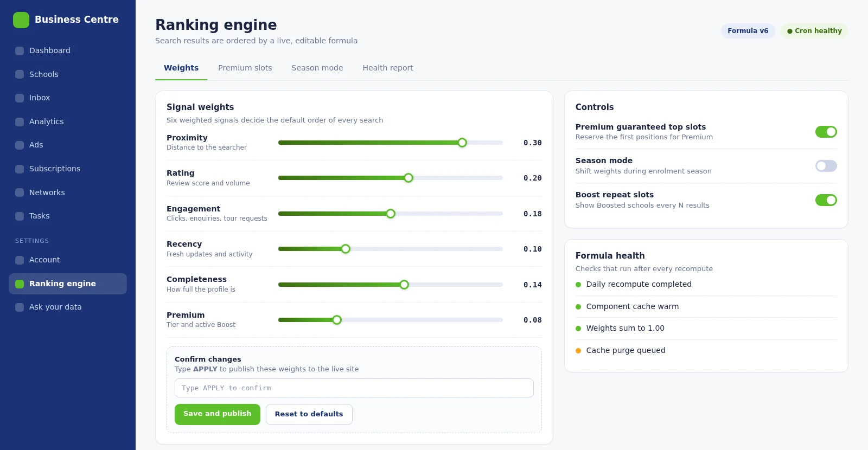The height and width of the screenshot is (450, 868).
Task: Open the Premium slots tab
Action: pyautogui.click(x=245, y=68)
